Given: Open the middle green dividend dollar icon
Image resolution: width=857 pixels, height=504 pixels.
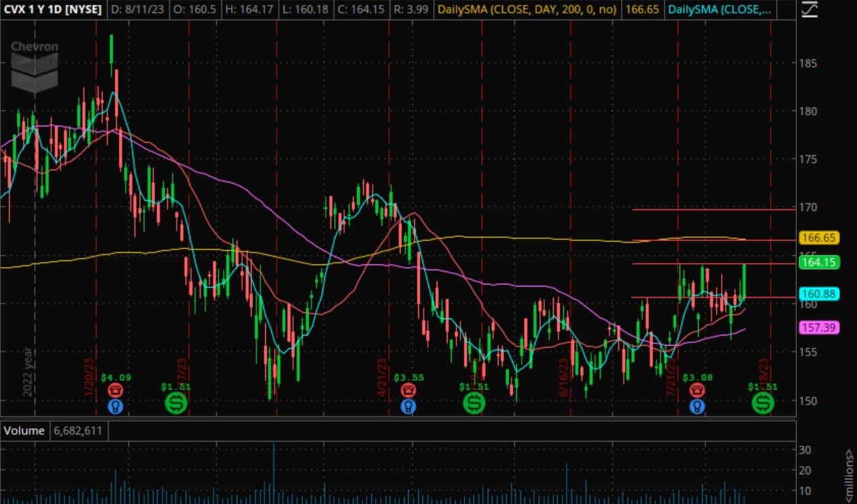Looking at the screenshot, I should pos(474,403).
